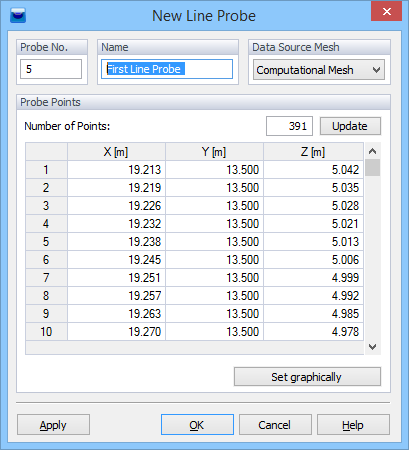Click the scroll up arrow in the points table
This screenshot has height=450, width=409.
(372, 151)
